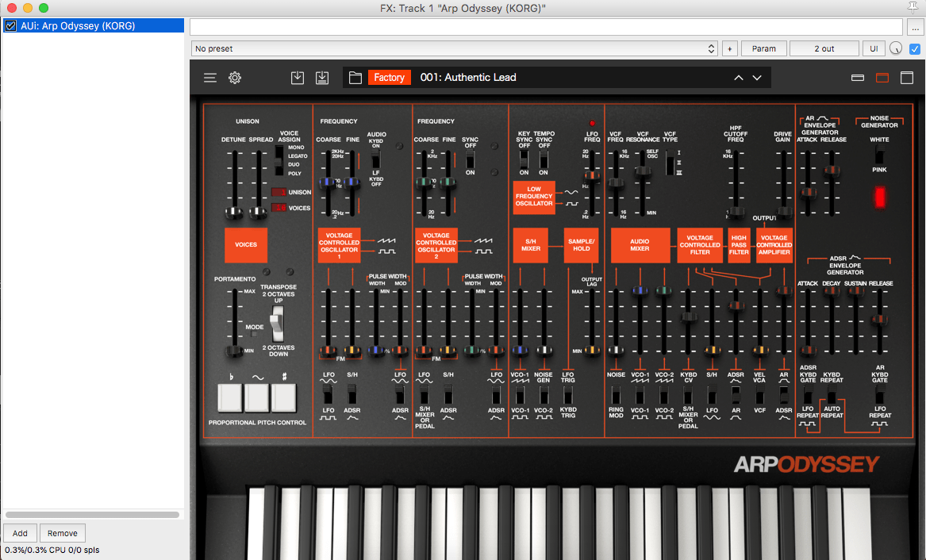The width and height of the screenshot is (926, 560).
Task: Open the preset browser folder icon
Action: (x=355, y=78)
